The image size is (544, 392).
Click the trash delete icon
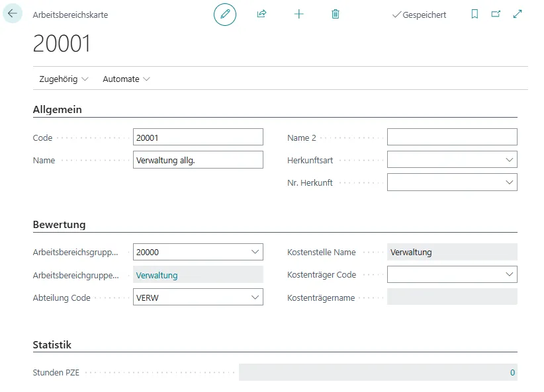tap(336, 14)
